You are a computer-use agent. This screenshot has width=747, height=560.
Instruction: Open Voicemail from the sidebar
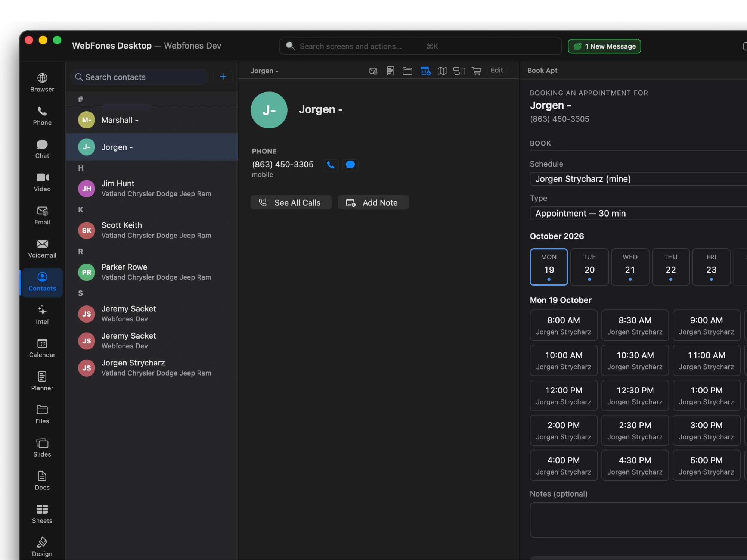coord(42,249)
